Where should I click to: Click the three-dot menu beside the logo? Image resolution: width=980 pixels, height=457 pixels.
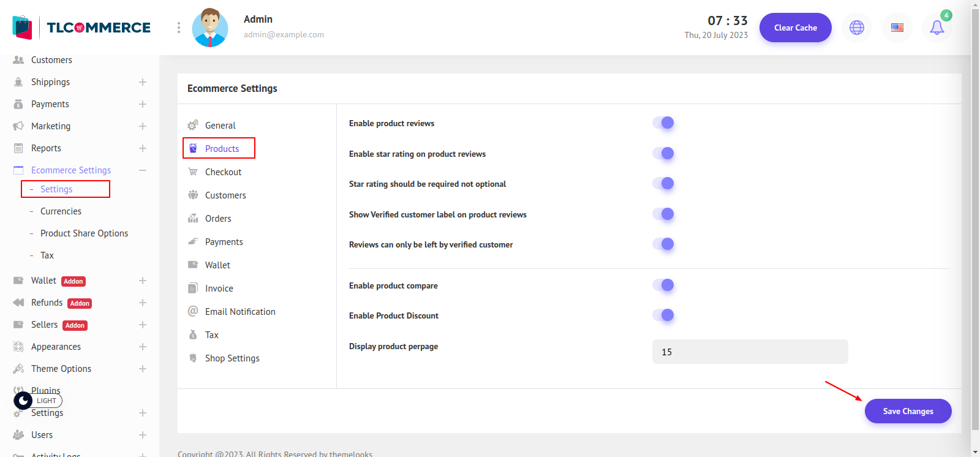178,28
